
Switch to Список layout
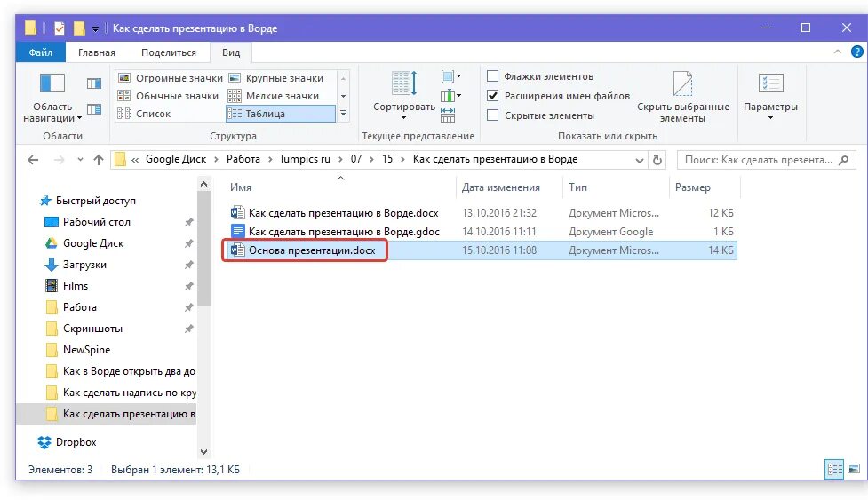pyautogui.click(x=144, y=114)
